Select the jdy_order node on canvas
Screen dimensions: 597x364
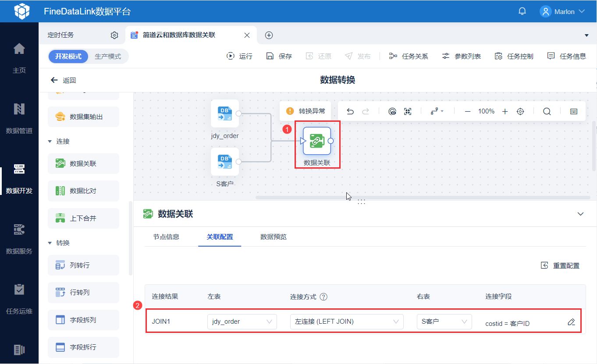(x=225, y=113)
